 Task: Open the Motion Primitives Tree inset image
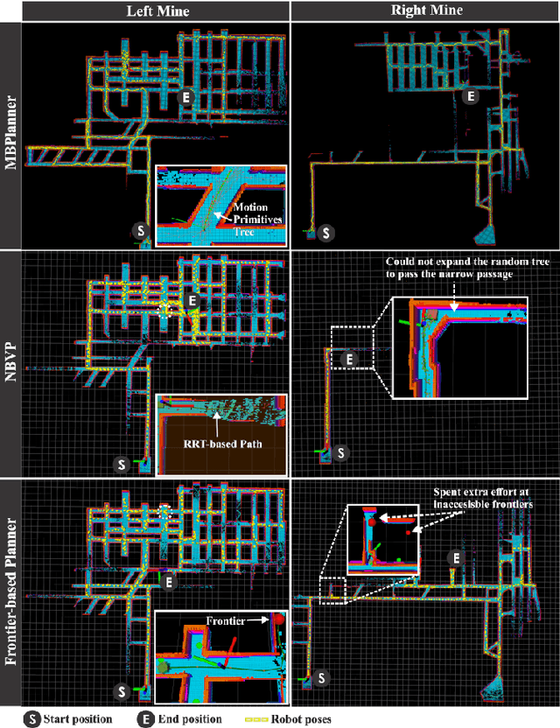221,206
